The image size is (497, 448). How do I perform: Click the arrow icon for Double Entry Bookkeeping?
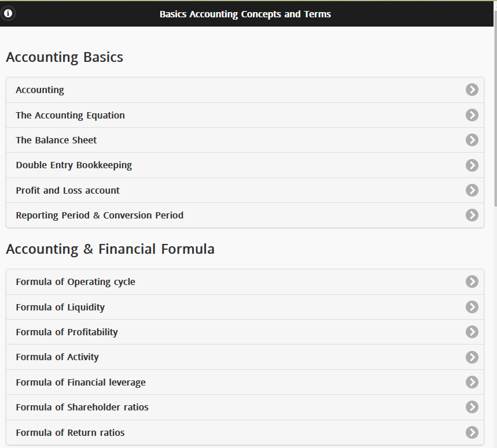tap(472, 165)
